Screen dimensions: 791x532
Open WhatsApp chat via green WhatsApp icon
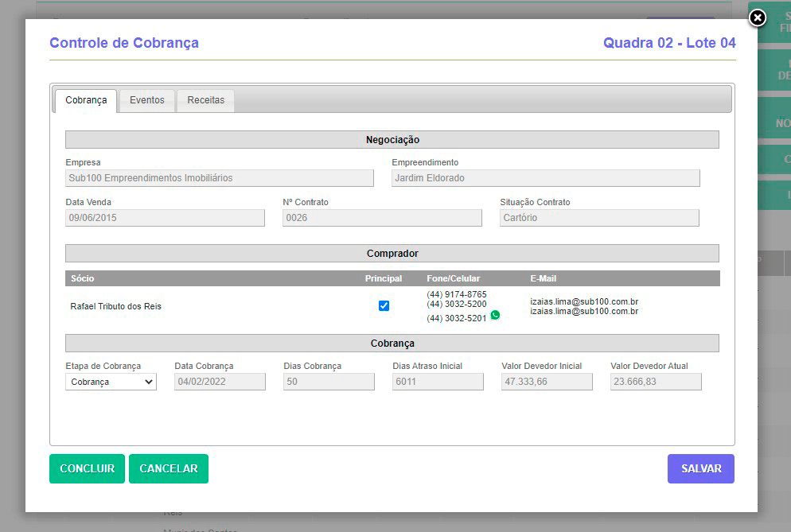coord(496,315)
